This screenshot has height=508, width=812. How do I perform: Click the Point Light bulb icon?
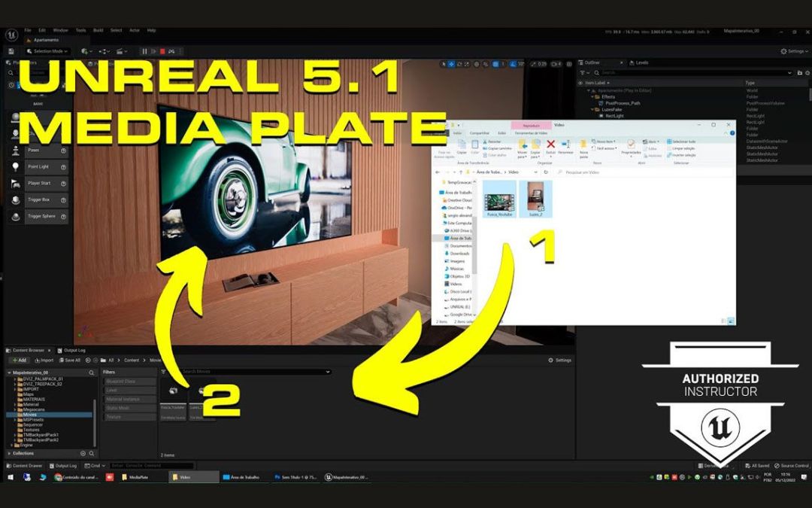[x=16, y=167]
